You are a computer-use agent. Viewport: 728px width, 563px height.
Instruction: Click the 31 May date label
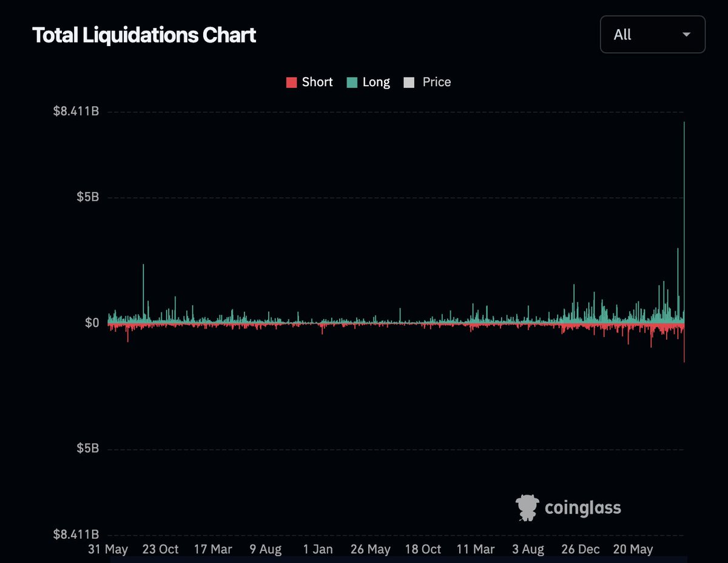[109, 550]
